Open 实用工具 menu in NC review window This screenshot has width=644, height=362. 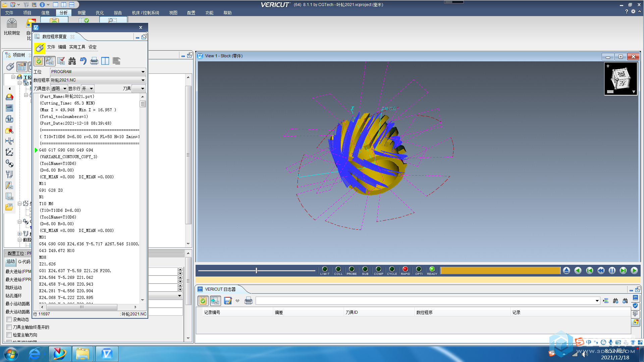pos(77,47)
